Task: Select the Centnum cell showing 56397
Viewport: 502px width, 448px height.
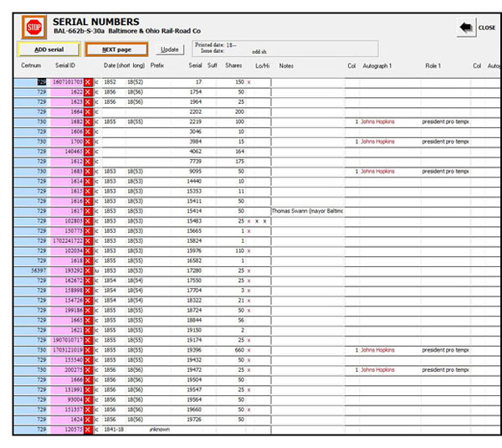Action: coord(33,270)
